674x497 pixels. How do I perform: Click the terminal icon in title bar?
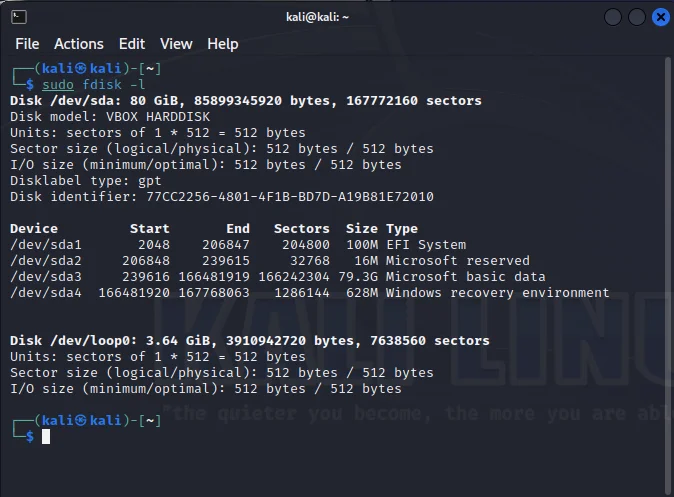[19, 17]
